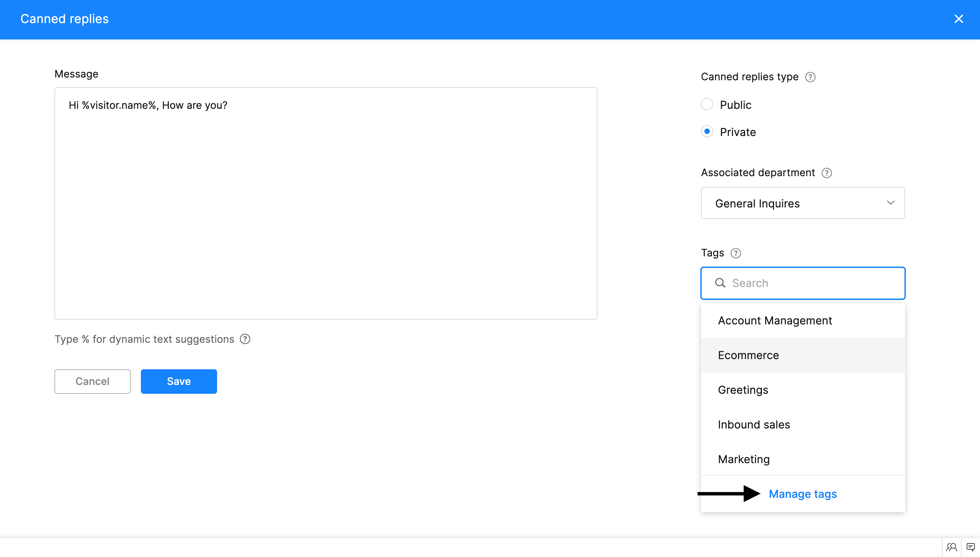Click the dynamic text suggestions help icon
Screen dimensions: 980x557
(x=245, y=339)
